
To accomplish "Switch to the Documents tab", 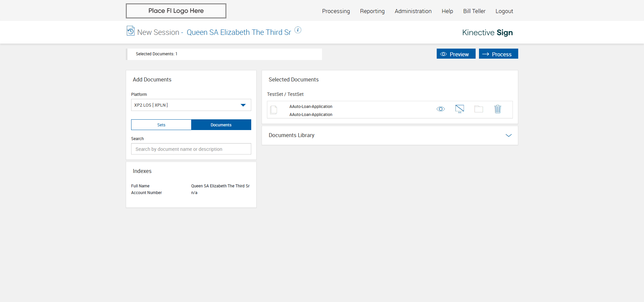I will point(221,125).
